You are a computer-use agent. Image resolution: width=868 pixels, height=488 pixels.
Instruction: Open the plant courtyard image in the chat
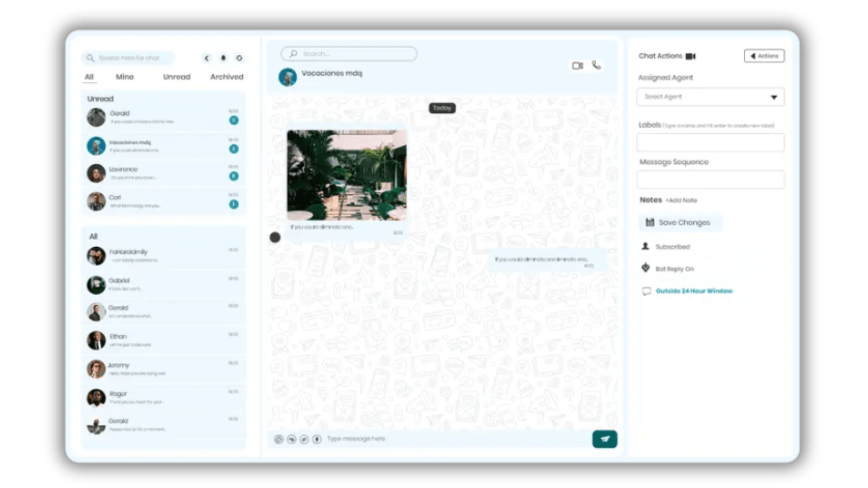[x=347, y=175]
